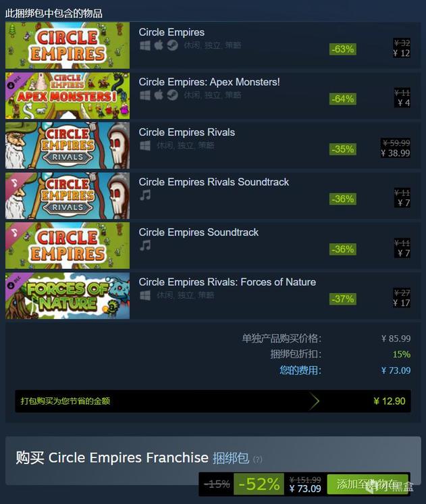The width and height of the screenshot is (426, 504).
Task: Open Circle Empires Rivals title link
Action: pos(186,132)
